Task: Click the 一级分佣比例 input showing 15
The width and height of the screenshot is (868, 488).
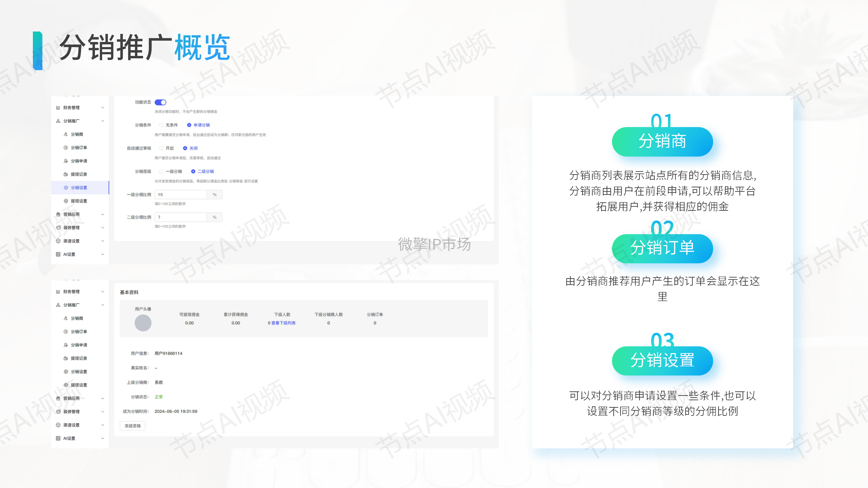Action: 181,195
